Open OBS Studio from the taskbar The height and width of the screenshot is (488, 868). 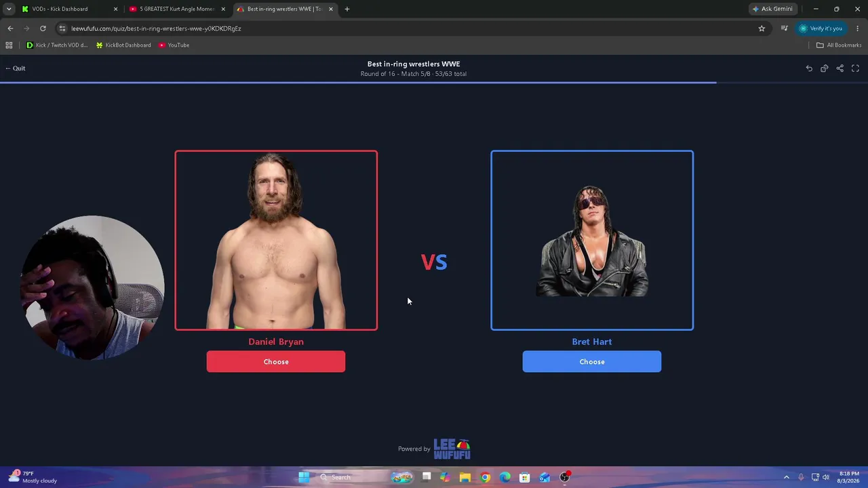click(565, 477)
